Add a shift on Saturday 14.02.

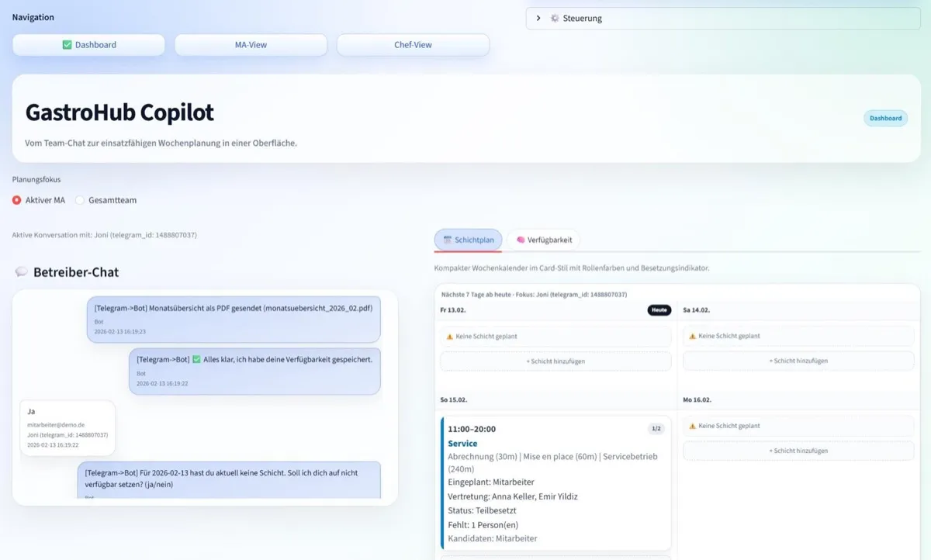pyautogui.click(x=798, y=361)
